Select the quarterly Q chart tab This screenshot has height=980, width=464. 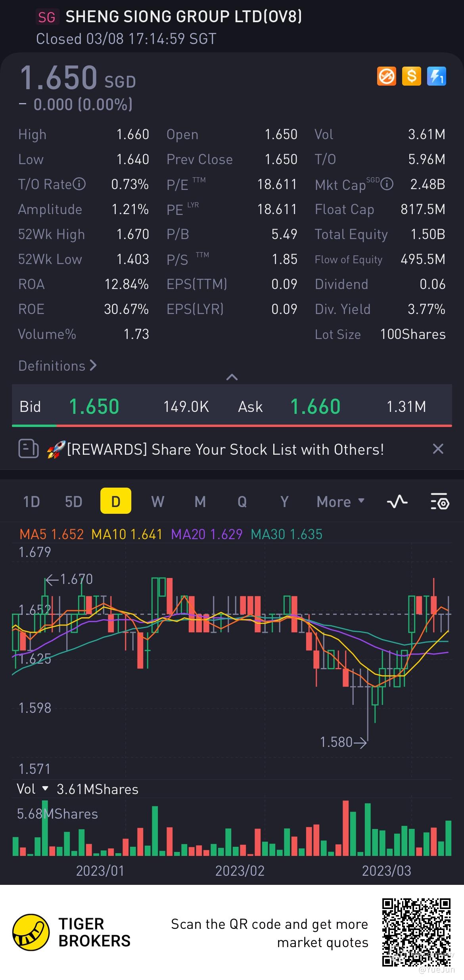coord(242,501)
